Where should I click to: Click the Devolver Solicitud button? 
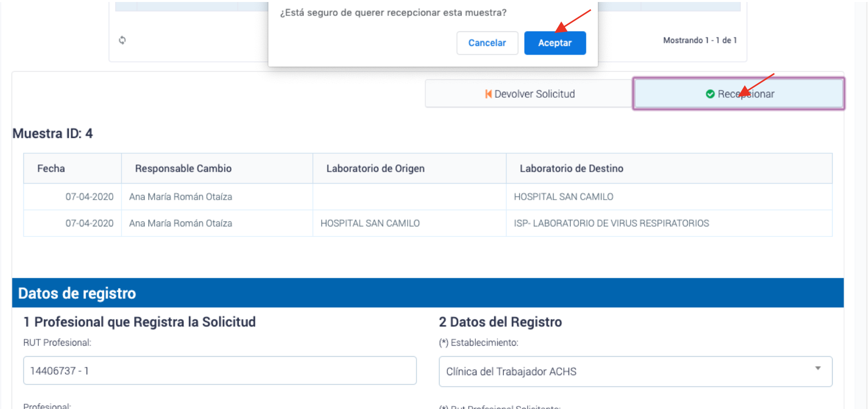pos(529,94)
